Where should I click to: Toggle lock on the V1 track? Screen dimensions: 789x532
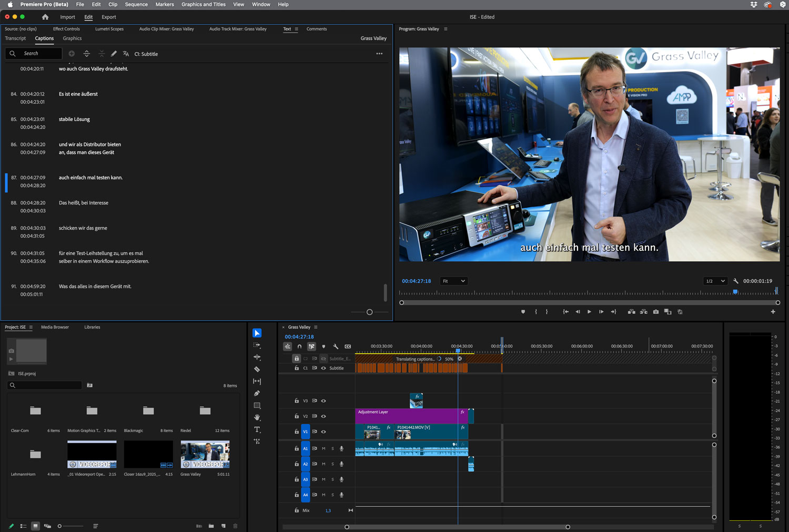[x=297, y=432]
